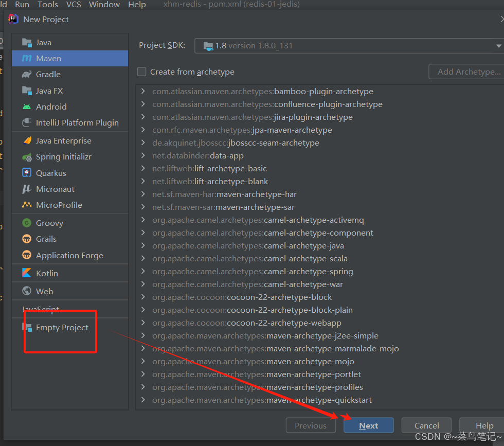Open the Help menu in menu bar

137,5
